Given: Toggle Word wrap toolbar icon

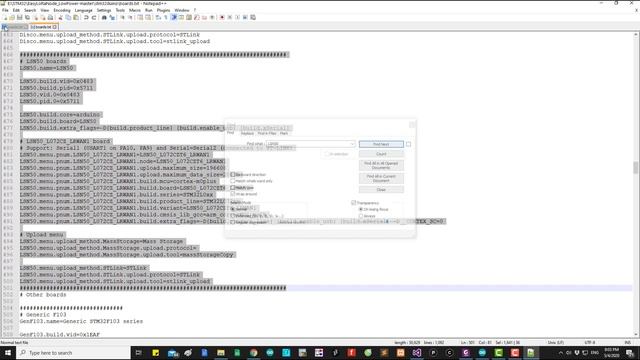Looking at the screenshot, I should point(158,18).
